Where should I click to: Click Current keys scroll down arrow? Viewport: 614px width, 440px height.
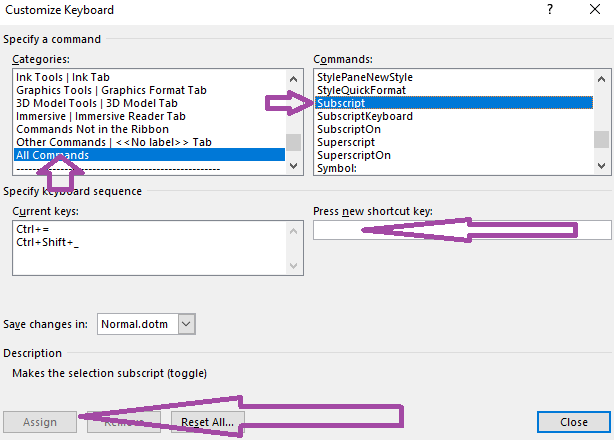point(293,266)
